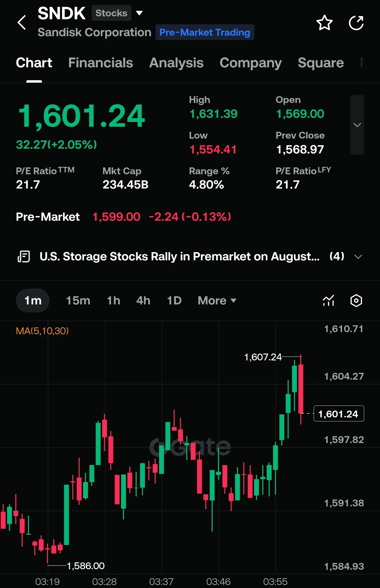Tap the Open value 1,569.00

[x=300, y=114]
